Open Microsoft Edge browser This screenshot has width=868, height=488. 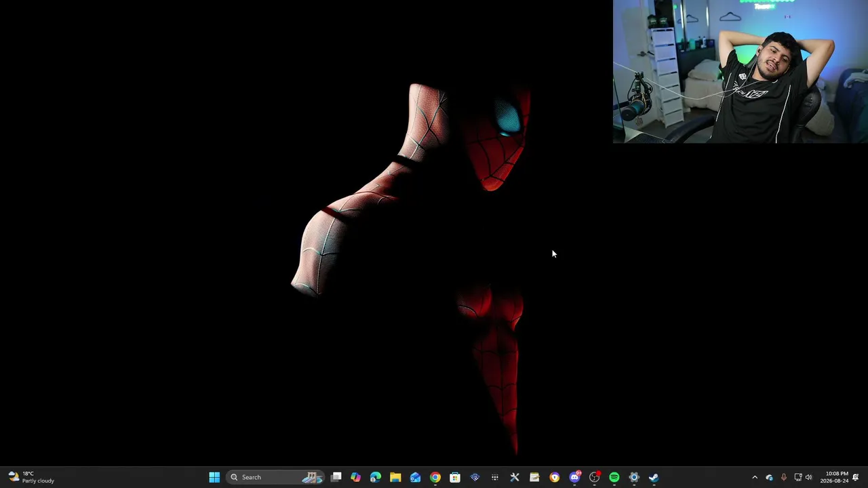coord(376,477)
